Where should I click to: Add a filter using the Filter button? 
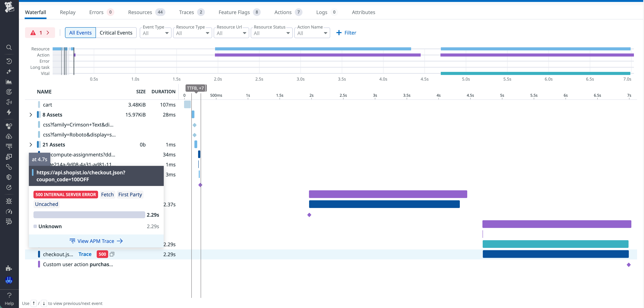click(x=346, y=33)
